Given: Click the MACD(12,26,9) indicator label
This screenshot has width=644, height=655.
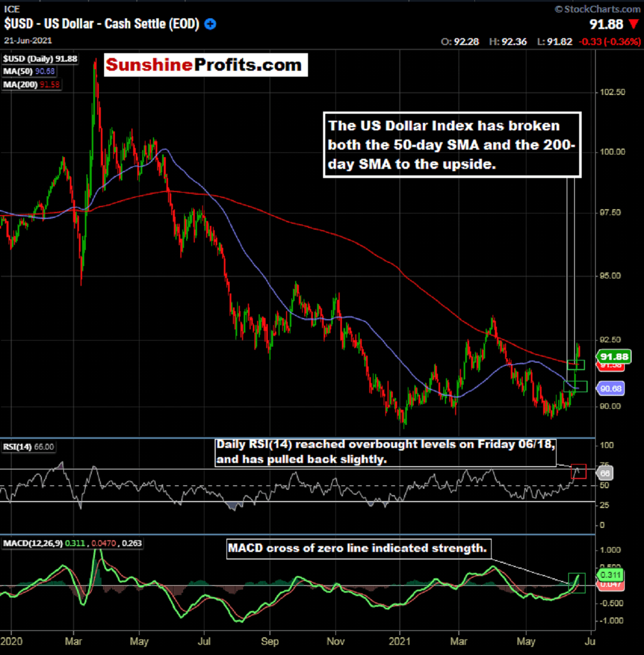Looking at the screenshot, I should point(72,543).
